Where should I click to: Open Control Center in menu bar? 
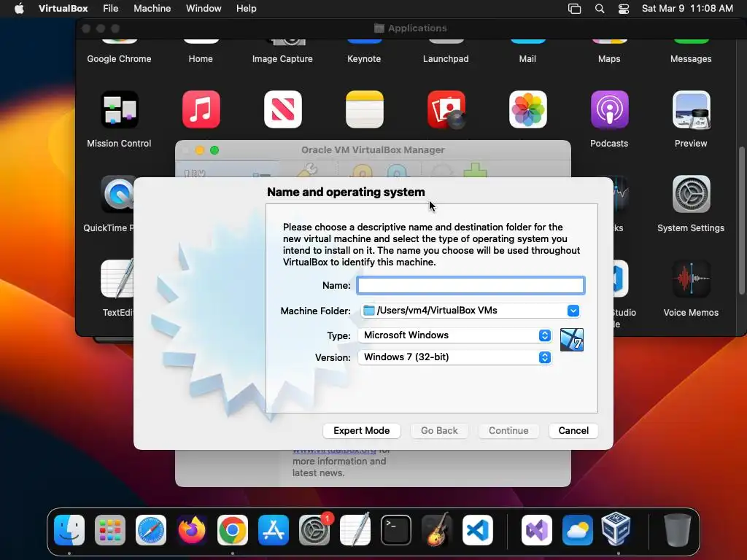[x=624, y=9]
